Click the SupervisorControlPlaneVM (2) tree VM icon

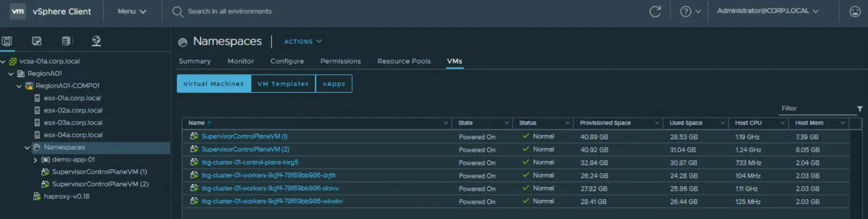coord(45,184)
